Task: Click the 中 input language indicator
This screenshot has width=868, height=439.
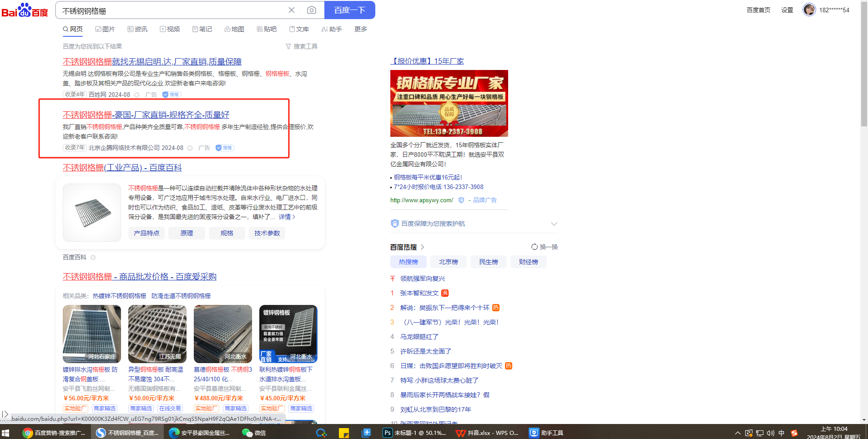Action: tap(782, 433)
